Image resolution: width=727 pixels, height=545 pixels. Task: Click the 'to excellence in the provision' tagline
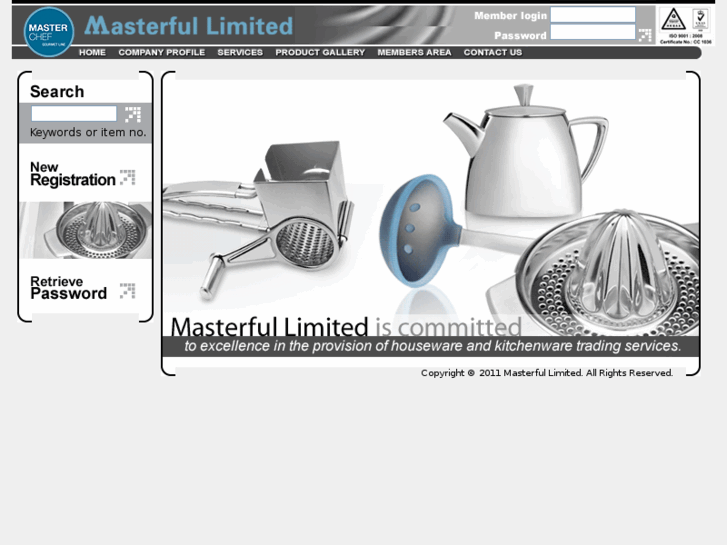(x=433, y=346)
